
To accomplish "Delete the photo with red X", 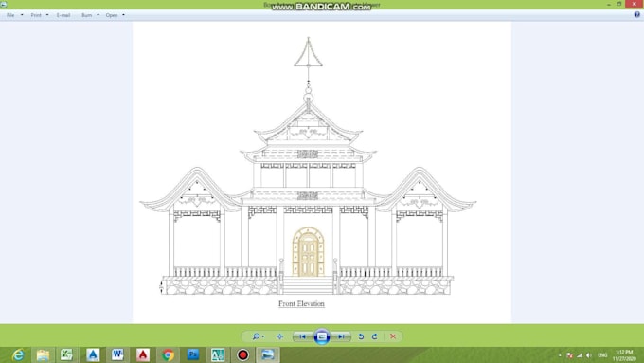I will point(393,336).
